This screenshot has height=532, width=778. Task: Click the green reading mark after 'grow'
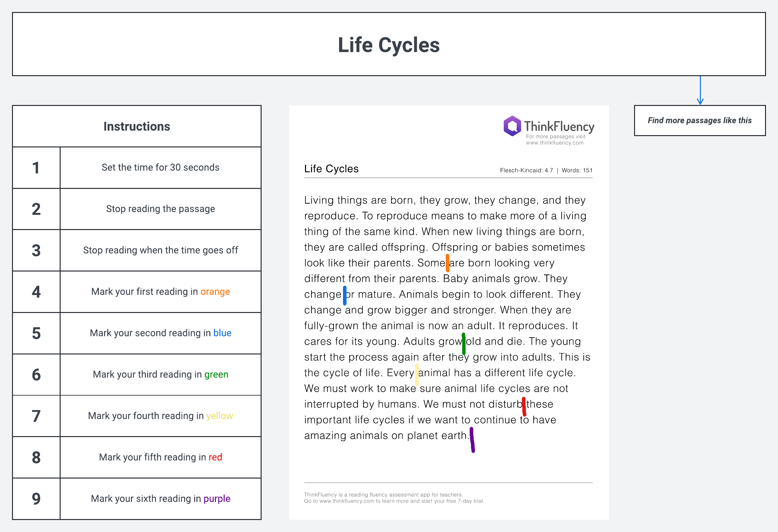(463, 344)
